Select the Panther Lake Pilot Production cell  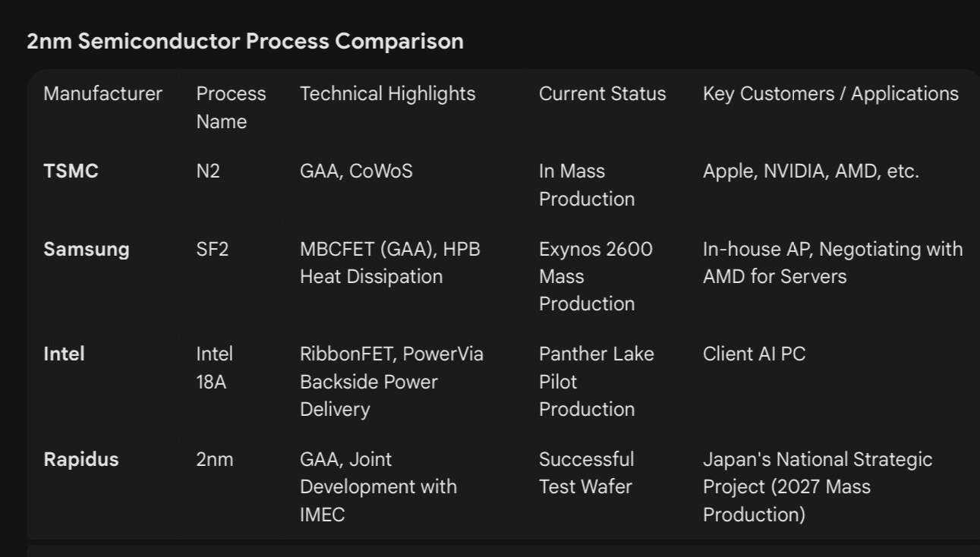(x=596, y=381)
